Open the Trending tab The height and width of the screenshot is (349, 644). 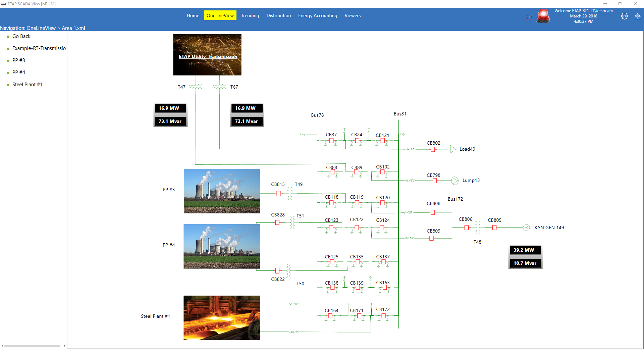coord(250,15)
